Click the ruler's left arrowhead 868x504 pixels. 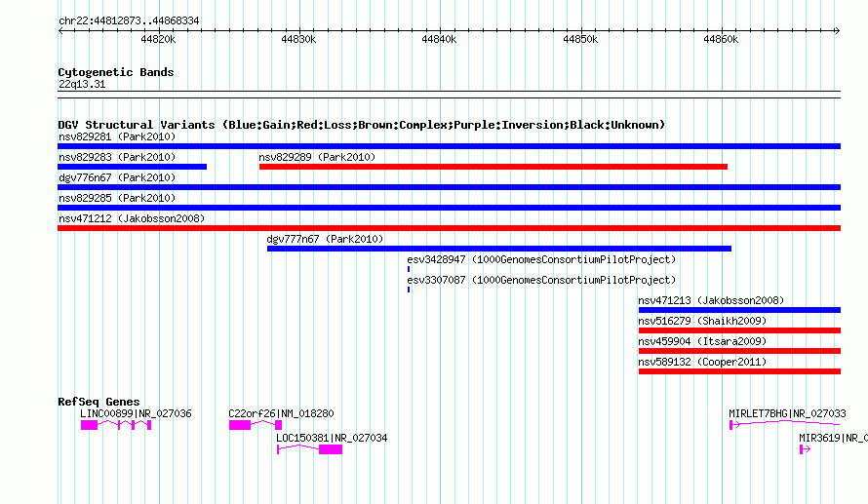click(60, 31)
